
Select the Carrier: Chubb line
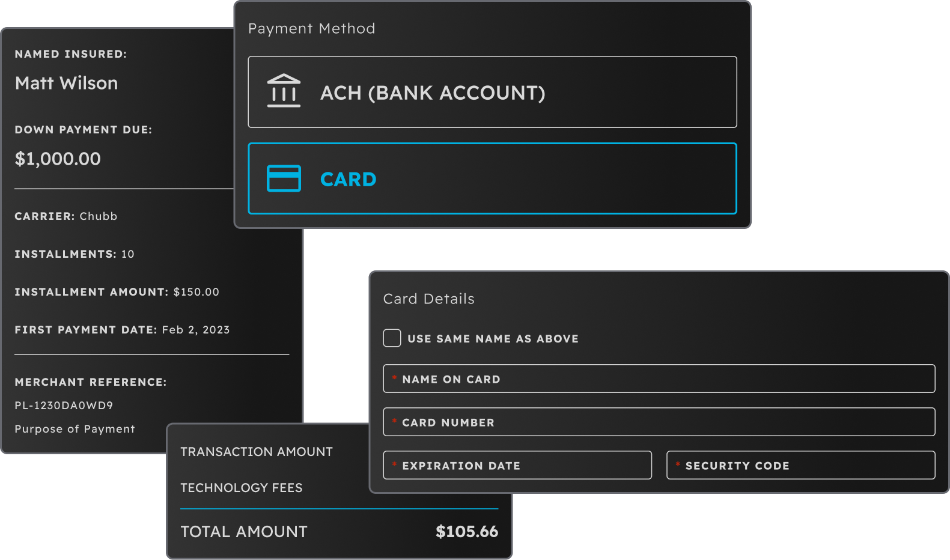(66, 216)
